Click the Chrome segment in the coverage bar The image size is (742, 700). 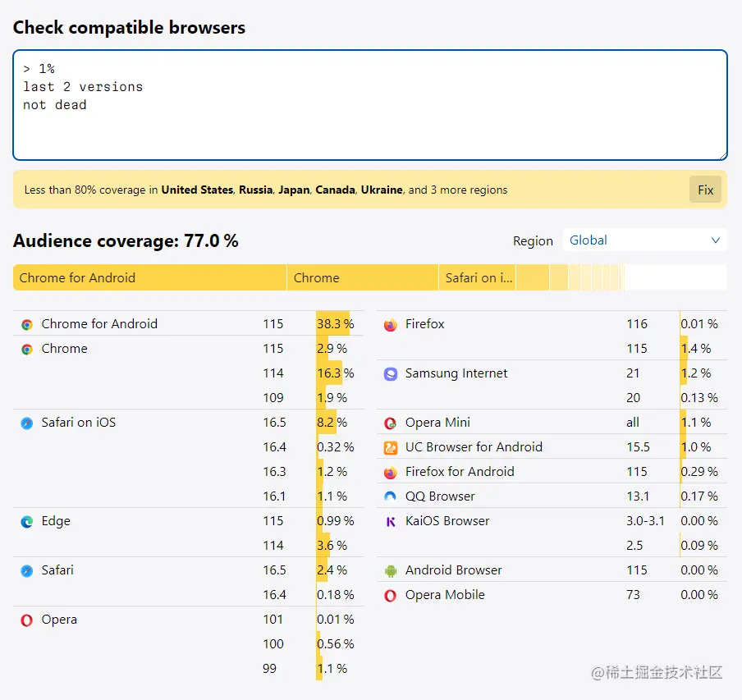(363, 277)
